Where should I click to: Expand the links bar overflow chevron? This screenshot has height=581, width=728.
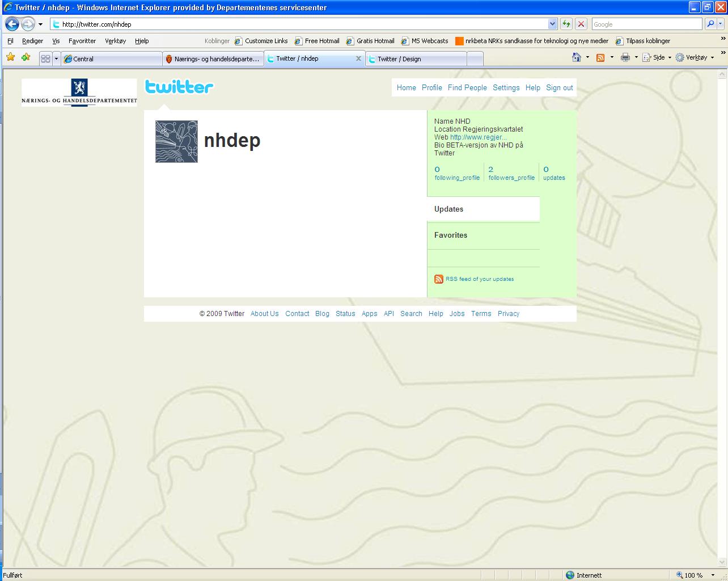click(723, 39)
